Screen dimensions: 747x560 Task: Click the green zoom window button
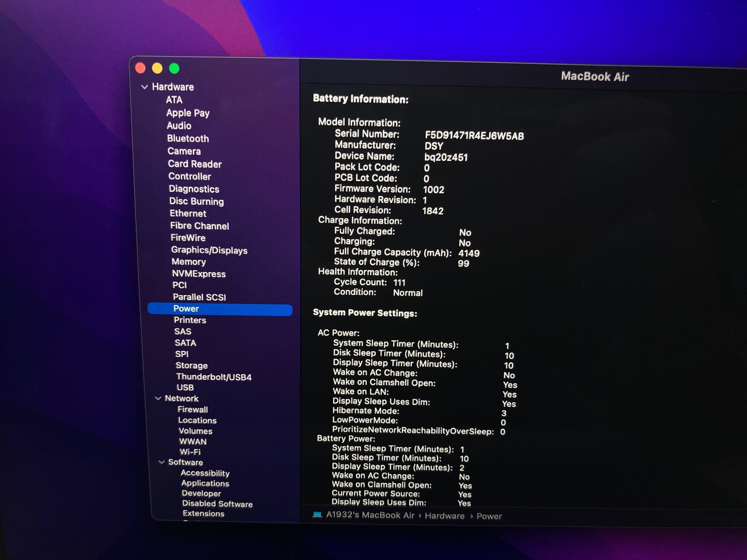[174, 69]
